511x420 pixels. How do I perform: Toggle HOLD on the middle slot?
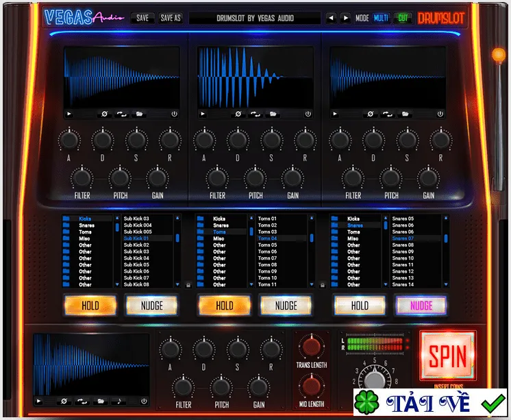225,306
